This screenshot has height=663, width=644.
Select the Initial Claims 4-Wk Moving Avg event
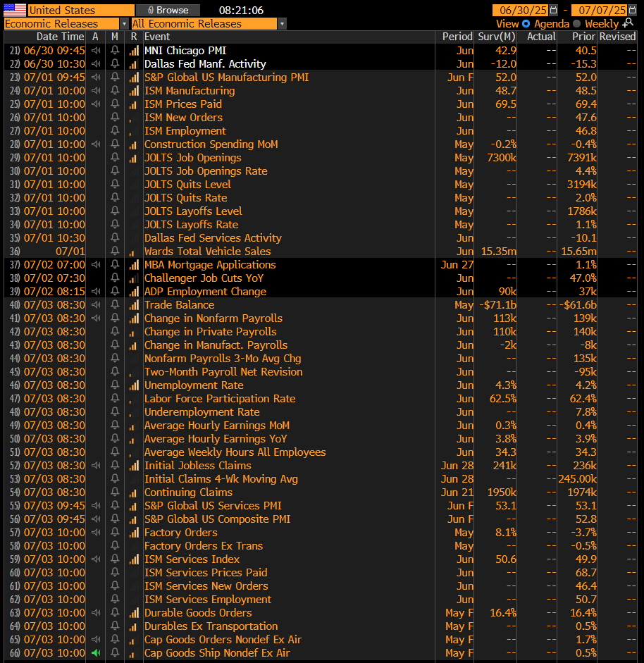tap(221, 478)
